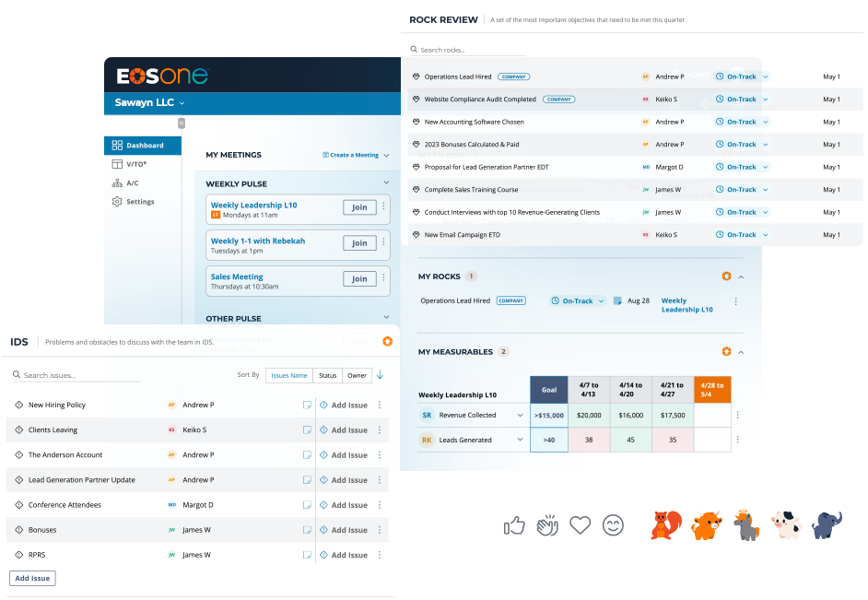Join the Sales Meeting
Viewport: 868px width, 600px height.
(359, 278)
